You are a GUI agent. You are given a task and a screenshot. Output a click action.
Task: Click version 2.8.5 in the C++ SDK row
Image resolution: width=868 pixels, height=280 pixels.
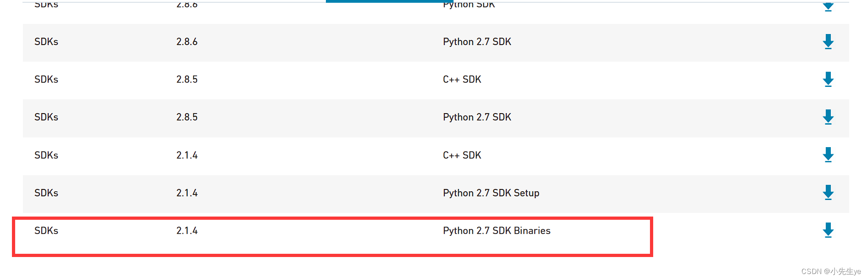click(x=187, y=80)
